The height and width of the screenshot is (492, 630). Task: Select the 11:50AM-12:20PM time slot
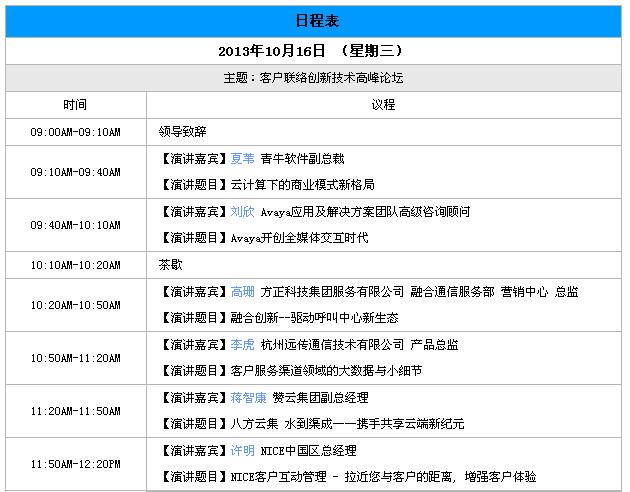(75, 464)
